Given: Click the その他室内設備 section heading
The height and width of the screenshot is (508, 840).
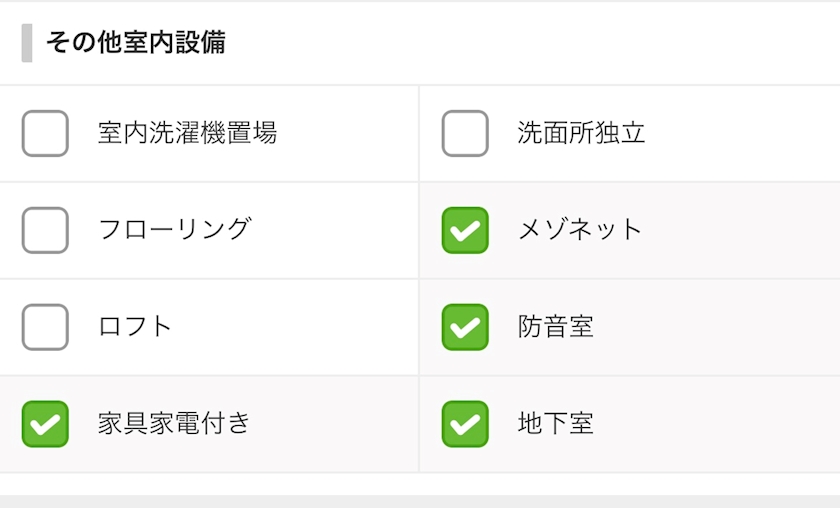Looking at the screenshot, I should tap(135, 43).
